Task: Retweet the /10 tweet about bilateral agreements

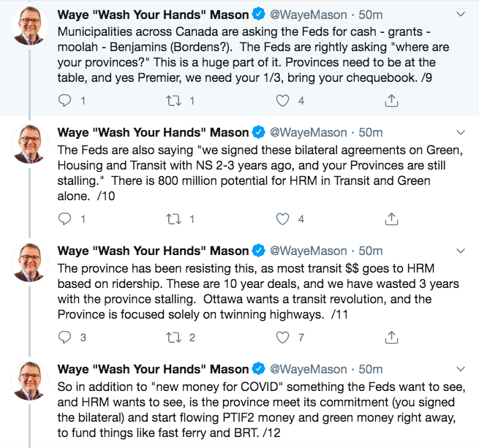Action: pyautogui.click(x=173, y=219)
